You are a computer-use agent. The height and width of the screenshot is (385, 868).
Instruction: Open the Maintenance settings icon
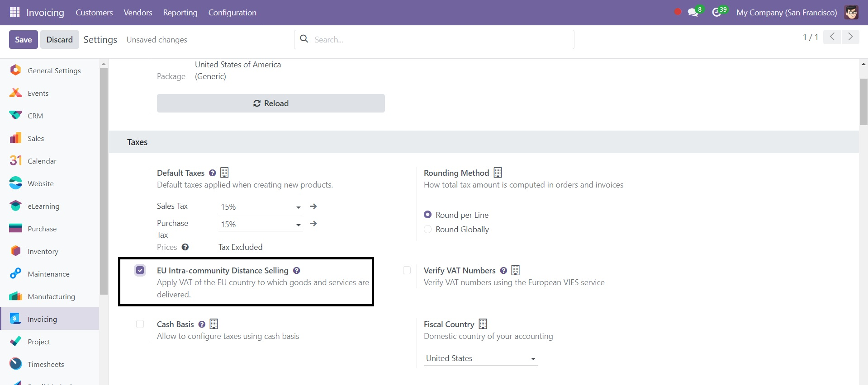pyautogui.click(x=15, y=273)
